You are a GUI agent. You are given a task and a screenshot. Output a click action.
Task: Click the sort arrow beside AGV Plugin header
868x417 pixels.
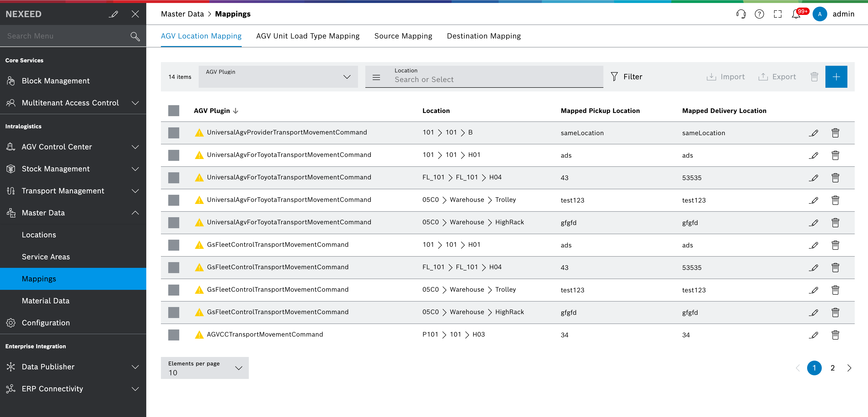click(236, 111)
